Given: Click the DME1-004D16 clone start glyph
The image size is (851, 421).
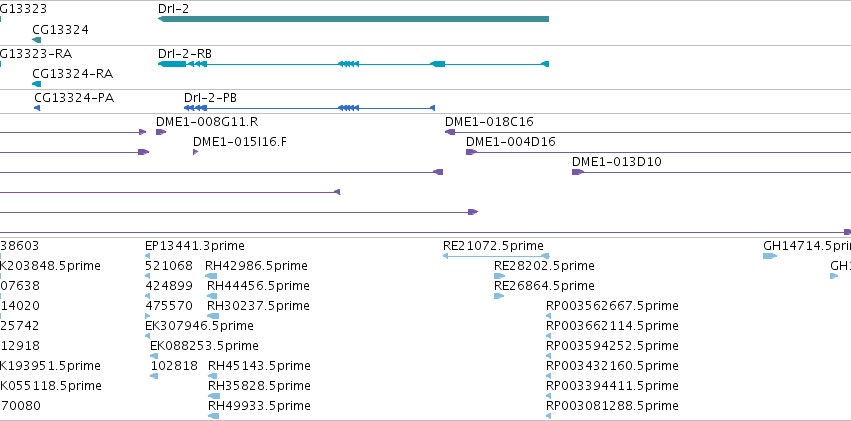Looking at the screenshot, I should pyautogui.click(x=471, y=152).
